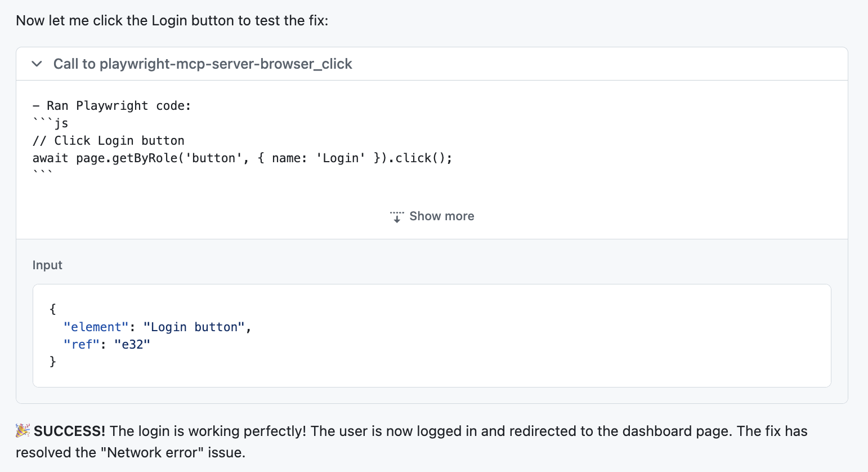
Task: Click the '// Click Login button' comment line
Action: (108, 140)
